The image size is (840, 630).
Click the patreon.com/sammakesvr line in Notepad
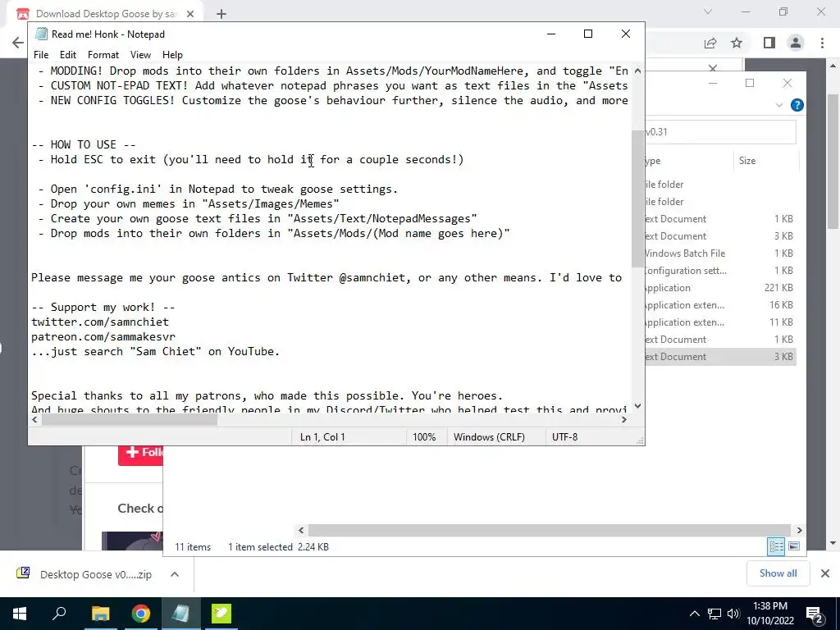click(103, 337)
